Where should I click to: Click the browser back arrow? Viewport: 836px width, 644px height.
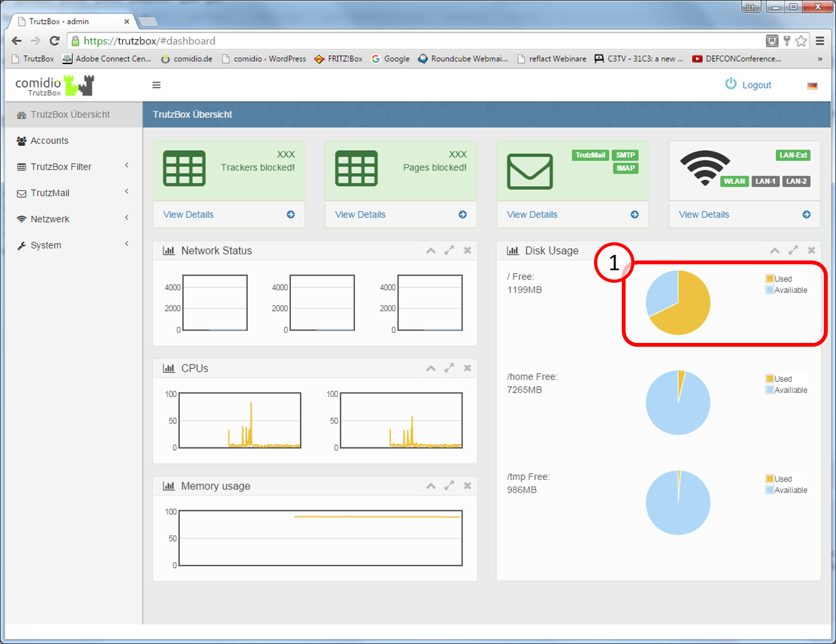pos(16,41)
